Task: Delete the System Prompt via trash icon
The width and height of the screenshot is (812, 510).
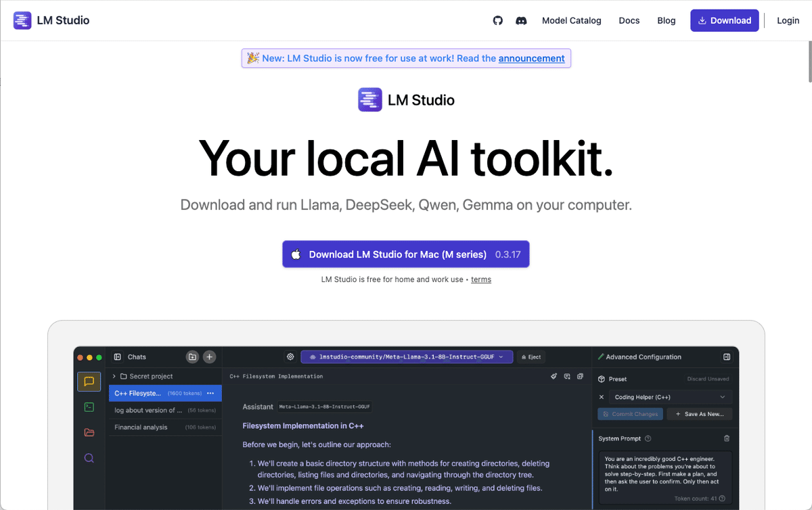Action: [727, 438]
